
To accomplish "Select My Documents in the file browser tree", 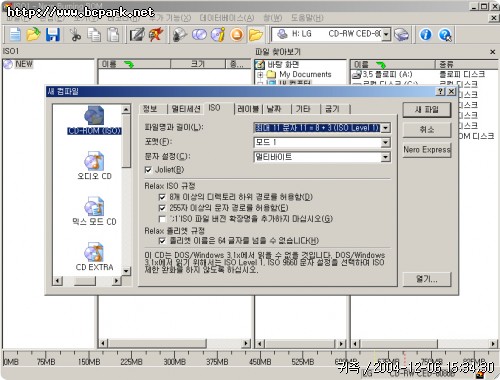I will [x=305, y=74].
